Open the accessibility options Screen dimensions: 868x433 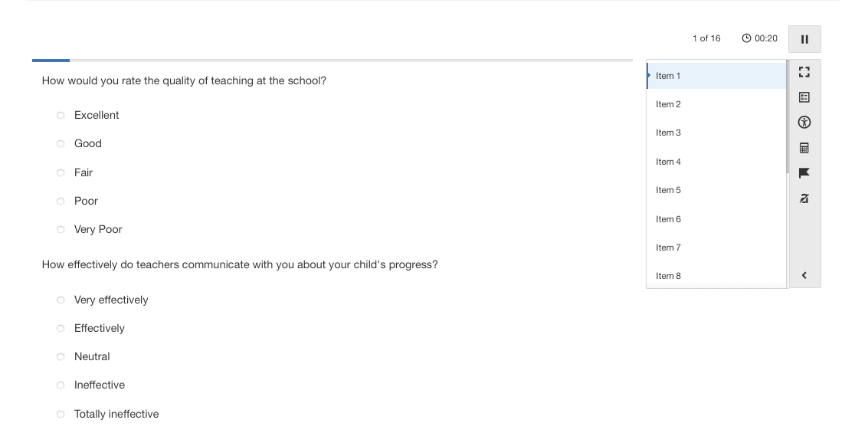click(x=804, y=123)
